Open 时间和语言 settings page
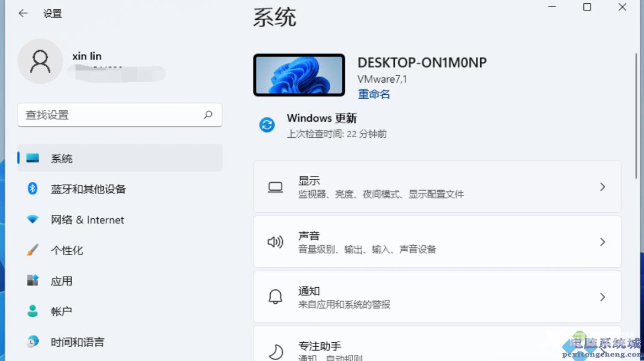The width and height of the screenshot is (644, 361). click(120, 341)
